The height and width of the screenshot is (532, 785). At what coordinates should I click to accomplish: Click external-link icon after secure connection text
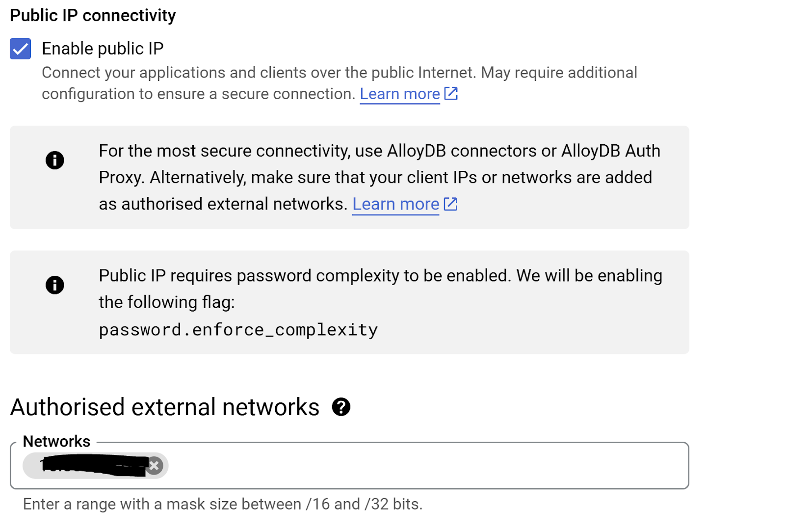click(x=451, y=93)
